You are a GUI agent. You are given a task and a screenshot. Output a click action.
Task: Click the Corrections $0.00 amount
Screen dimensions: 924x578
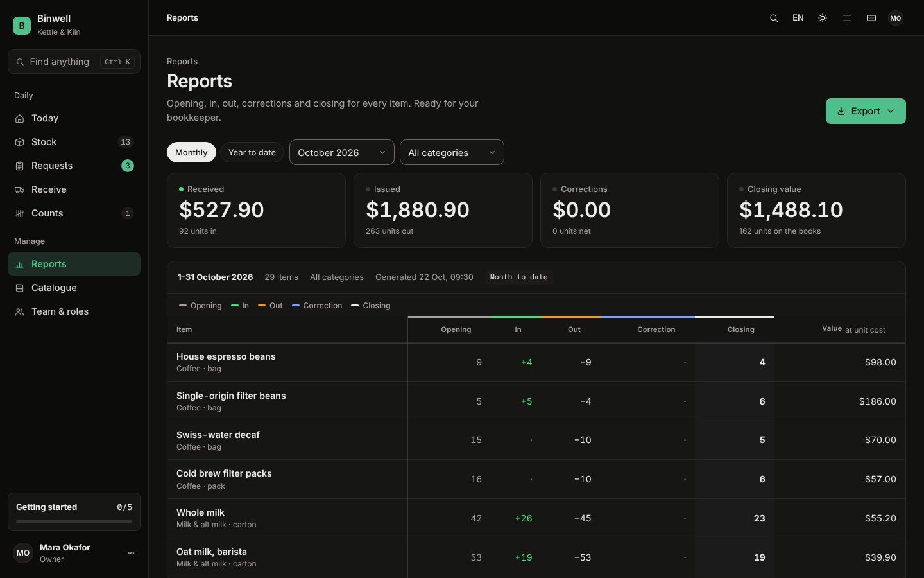click(x=581, y=210)
